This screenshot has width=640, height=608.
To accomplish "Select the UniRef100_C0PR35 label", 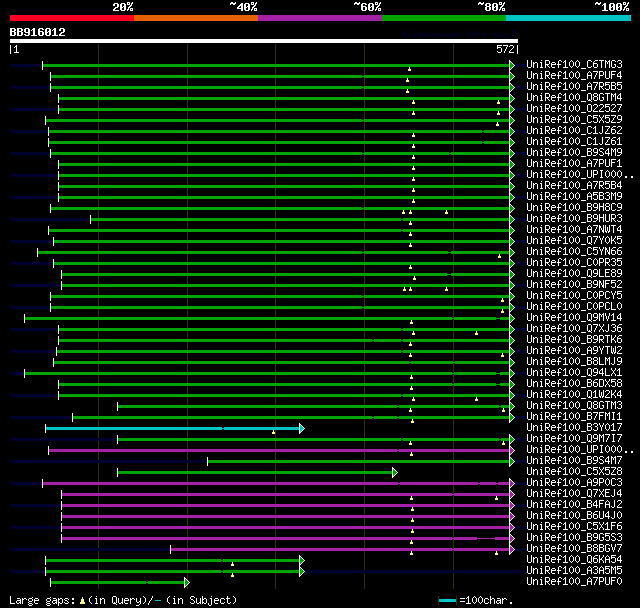I will click(x=574, y=263).
